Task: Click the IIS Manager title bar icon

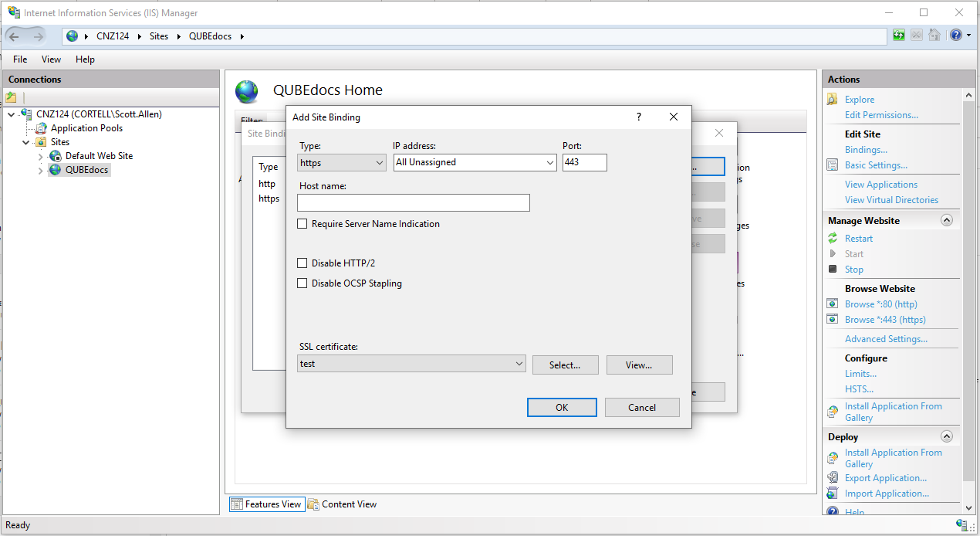Action: pyautogui.click(x=14, y=12)
